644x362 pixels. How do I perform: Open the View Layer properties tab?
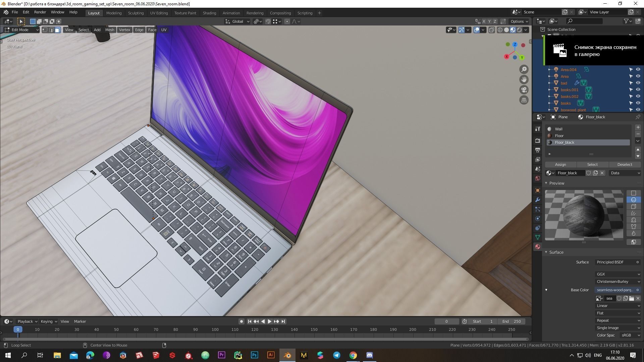[x=538, y=160]
